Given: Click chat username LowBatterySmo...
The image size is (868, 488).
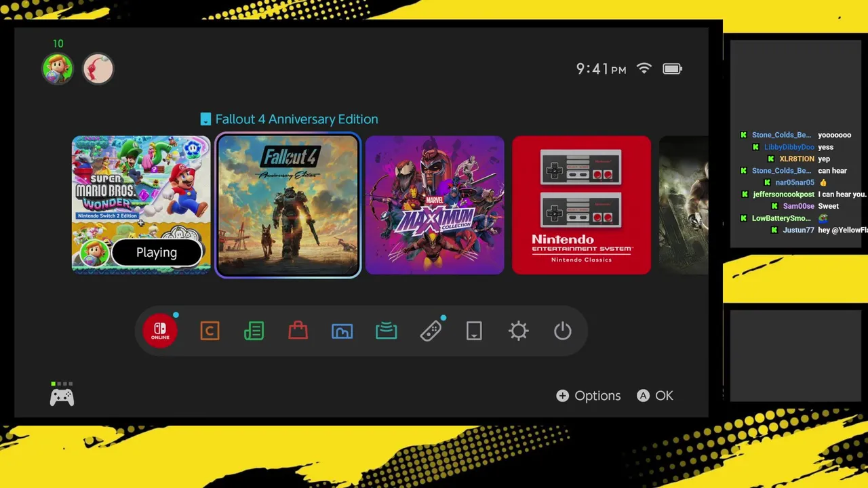Looking at the screenshot, I should point(781,218).
